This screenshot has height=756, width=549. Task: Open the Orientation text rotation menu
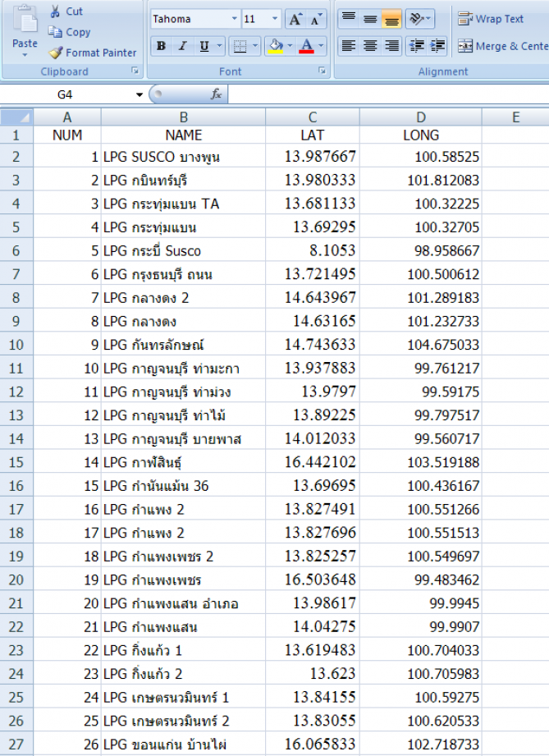[x=420, y=19]
